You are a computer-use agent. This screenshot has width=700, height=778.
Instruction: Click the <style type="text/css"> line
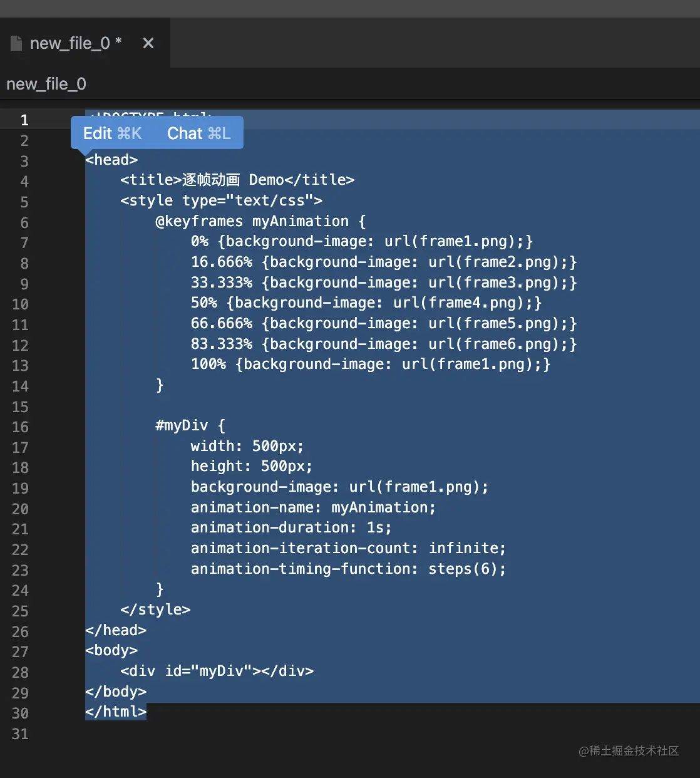222,200
